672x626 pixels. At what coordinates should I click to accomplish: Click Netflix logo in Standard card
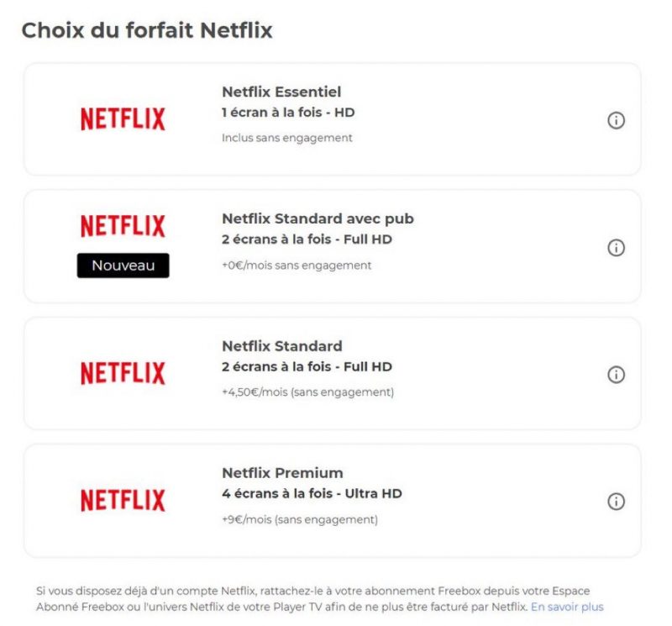pos(123,373)
